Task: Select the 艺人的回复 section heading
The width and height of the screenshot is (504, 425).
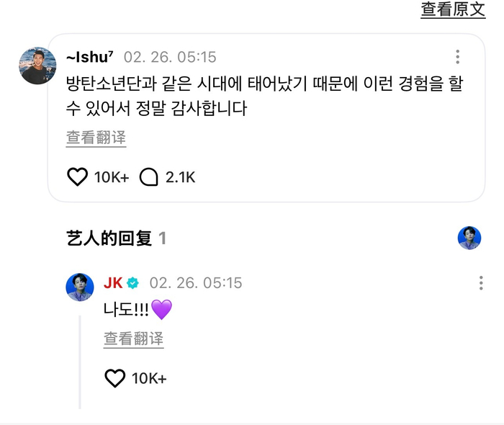Action: (x=109, y=238)
